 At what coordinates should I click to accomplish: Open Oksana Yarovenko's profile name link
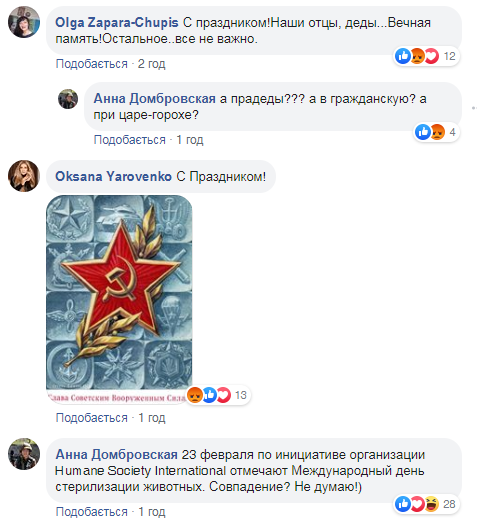(x=113, y=176)
